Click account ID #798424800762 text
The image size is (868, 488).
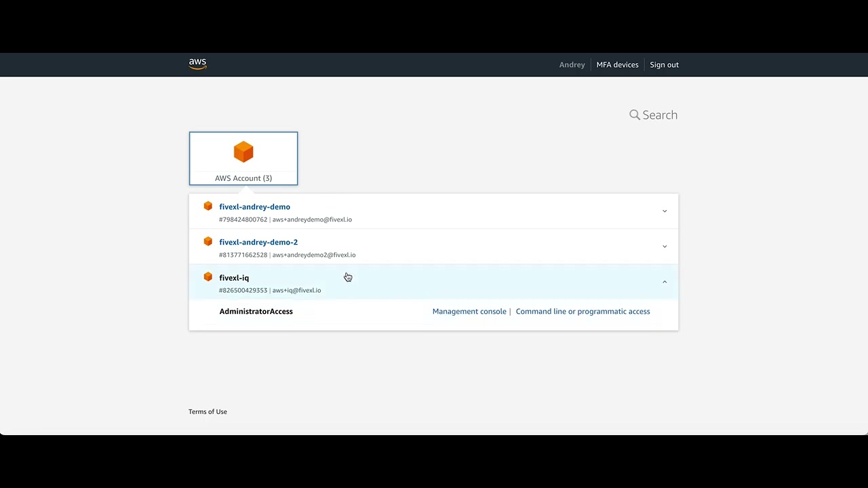(x=243, y=220)
